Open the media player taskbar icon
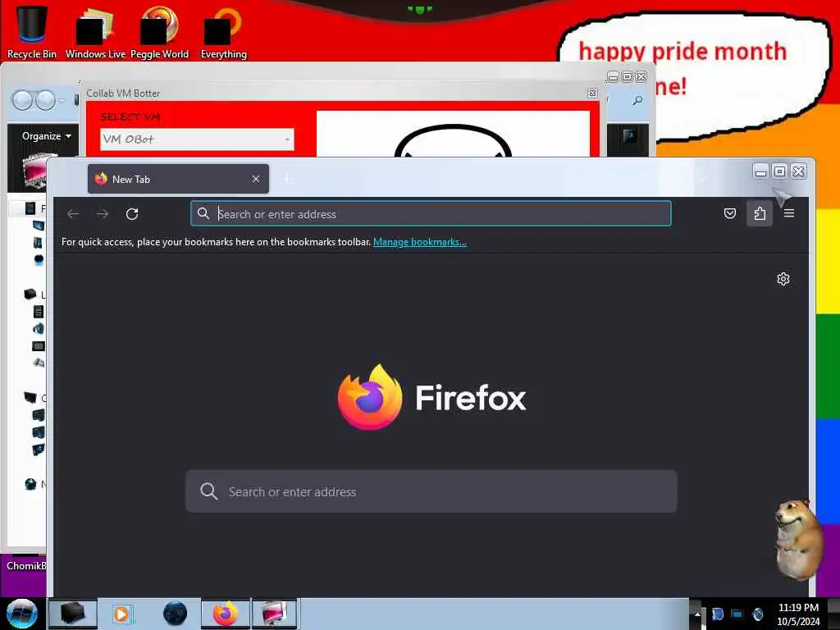Image resolution: width=840 pixels, height=630 pixels. click(x=121, y=614)
